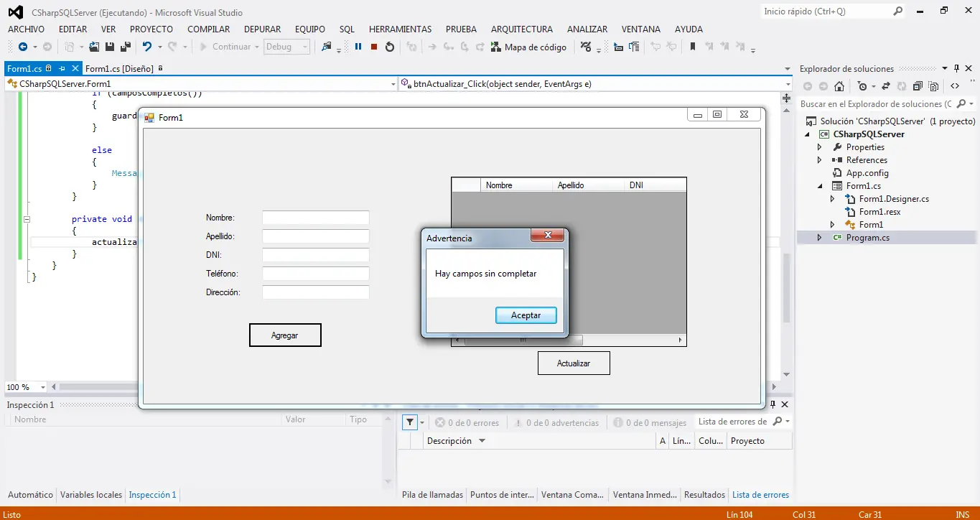Open the HERRAMIENTAS menu
This screenshot has height=520, width=980.
[x=400, y=29]
